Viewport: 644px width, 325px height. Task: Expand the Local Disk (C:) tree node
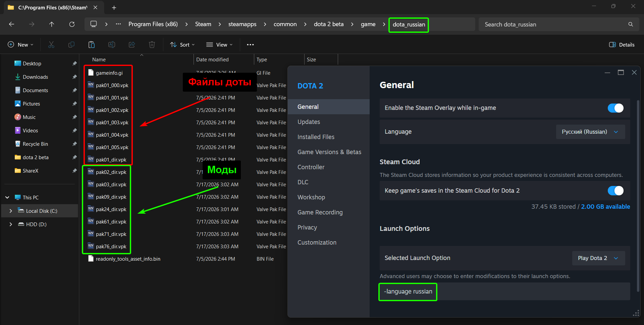pos(11,211)
